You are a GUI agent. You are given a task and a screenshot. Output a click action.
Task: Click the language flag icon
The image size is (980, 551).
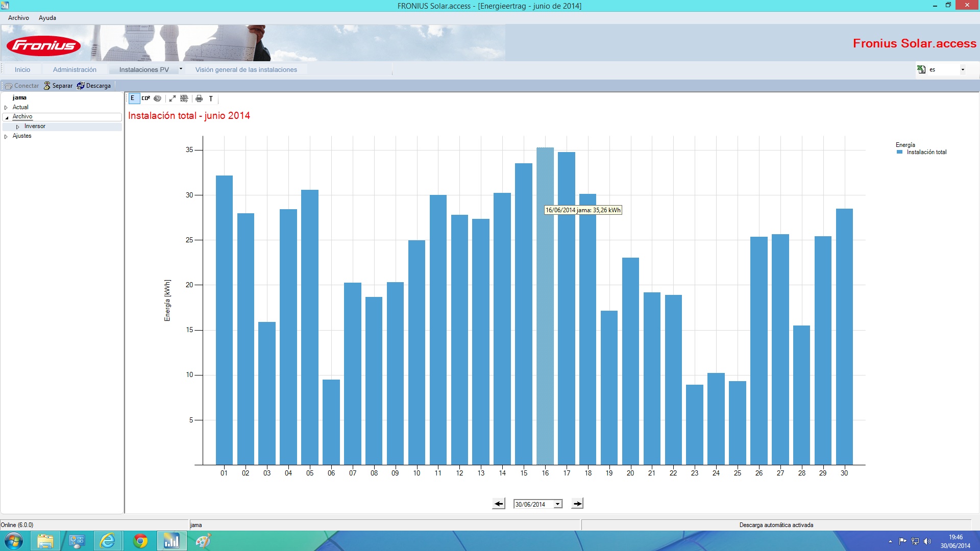[x=921, y=69]
